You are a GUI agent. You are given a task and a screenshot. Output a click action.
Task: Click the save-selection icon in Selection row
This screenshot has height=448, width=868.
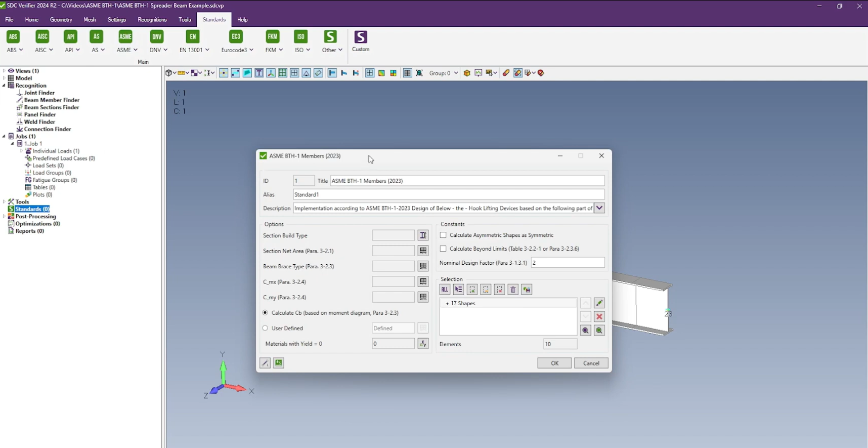[527, 290]
